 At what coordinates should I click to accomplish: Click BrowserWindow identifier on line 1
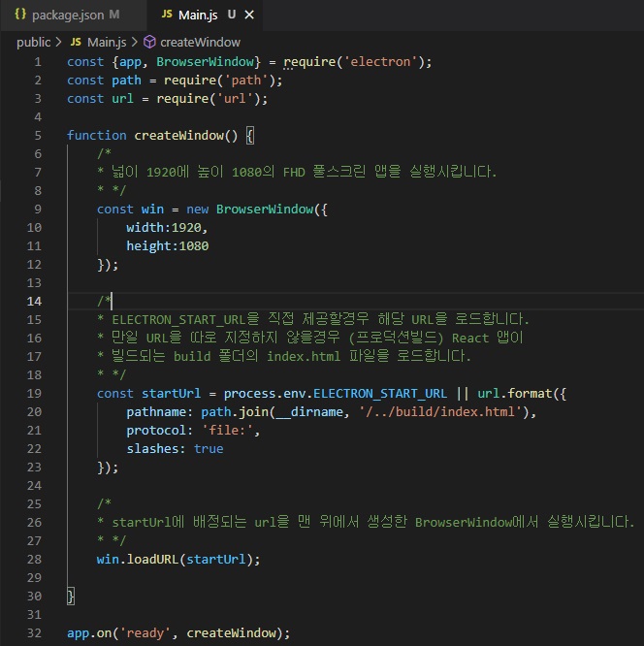tap(205, 62)
